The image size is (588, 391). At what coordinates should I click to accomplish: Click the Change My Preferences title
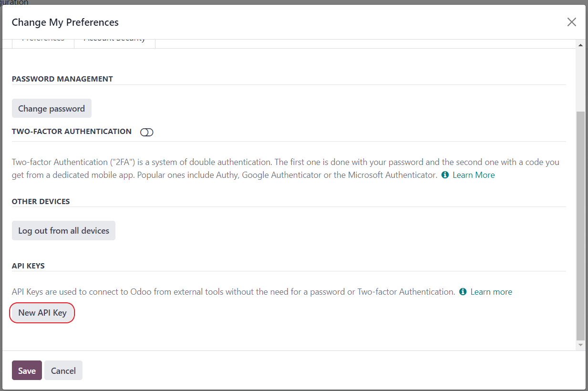click(65, 22)
